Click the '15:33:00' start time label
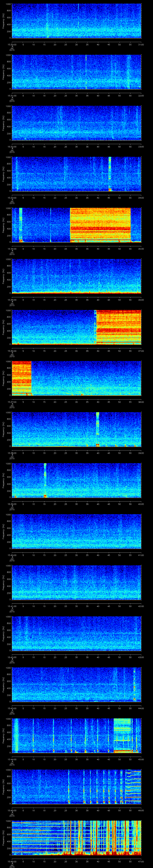The width and height of the screenshot is (153, 868). pos(12,198)
